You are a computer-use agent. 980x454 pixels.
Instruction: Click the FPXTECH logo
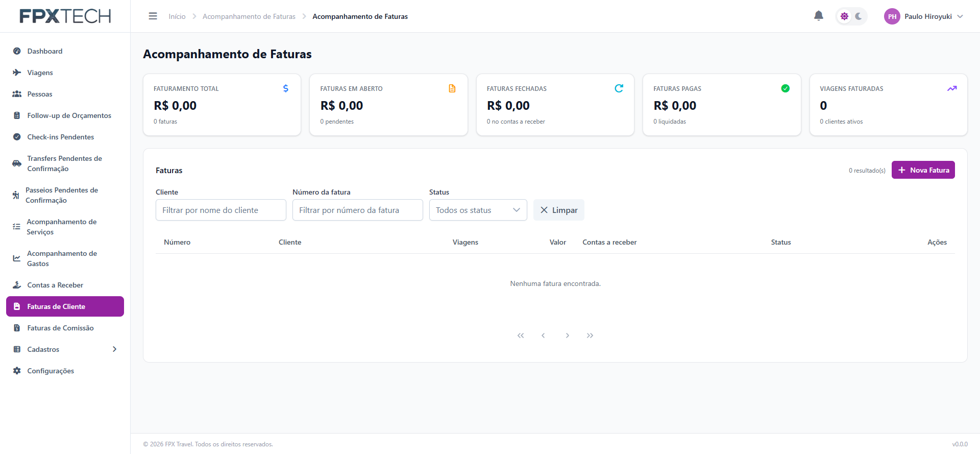pos(65,16)
